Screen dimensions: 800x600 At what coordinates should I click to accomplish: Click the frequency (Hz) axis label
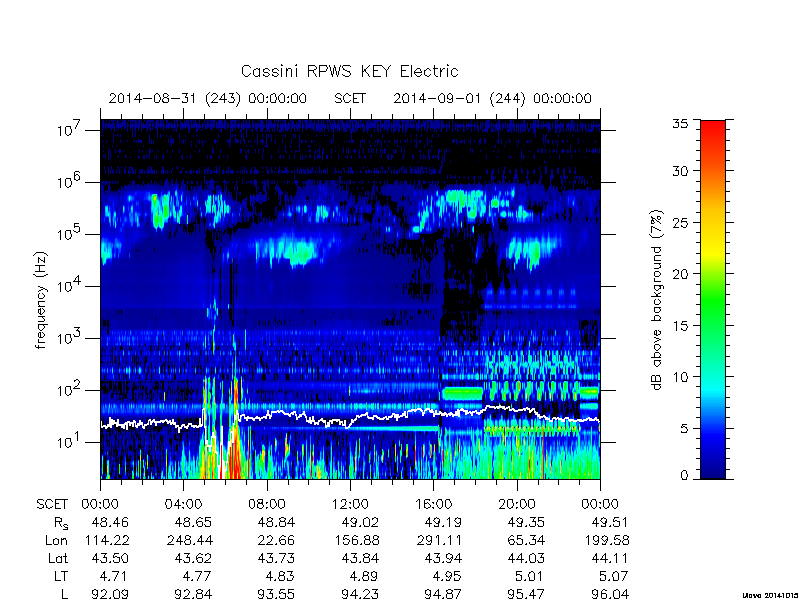pyautogui.click(x=41, y=300)
